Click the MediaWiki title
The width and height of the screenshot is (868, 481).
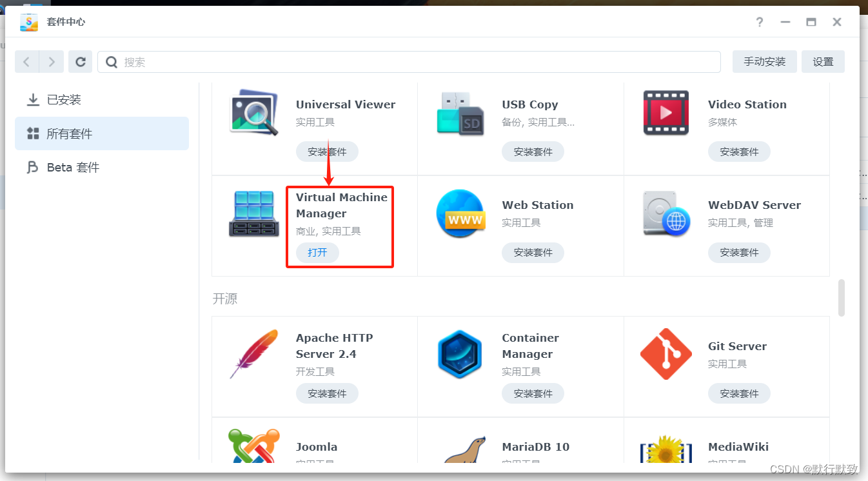(738, 447)
